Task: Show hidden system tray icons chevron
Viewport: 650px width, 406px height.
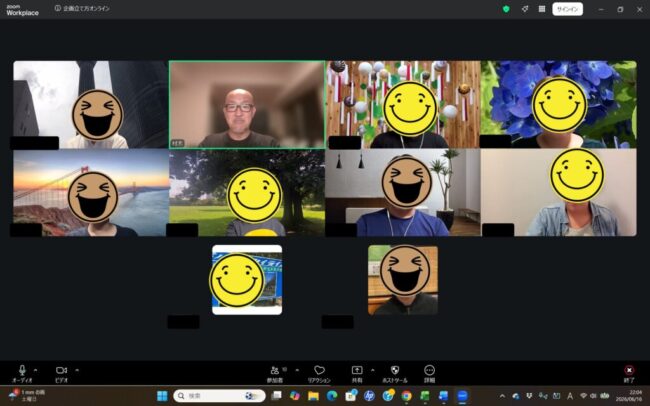Action: click(502, 396)
